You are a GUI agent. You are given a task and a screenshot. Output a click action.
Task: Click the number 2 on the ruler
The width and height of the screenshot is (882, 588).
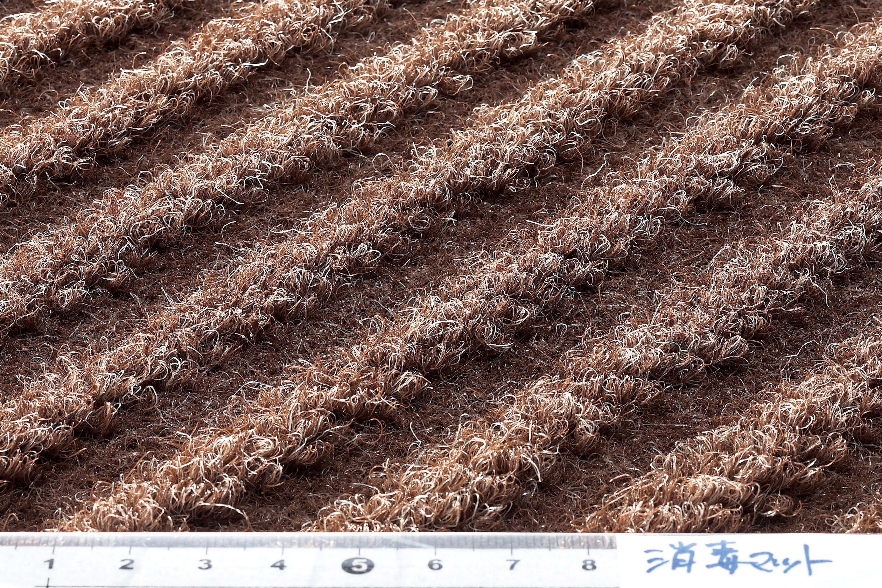coord(126,563)
